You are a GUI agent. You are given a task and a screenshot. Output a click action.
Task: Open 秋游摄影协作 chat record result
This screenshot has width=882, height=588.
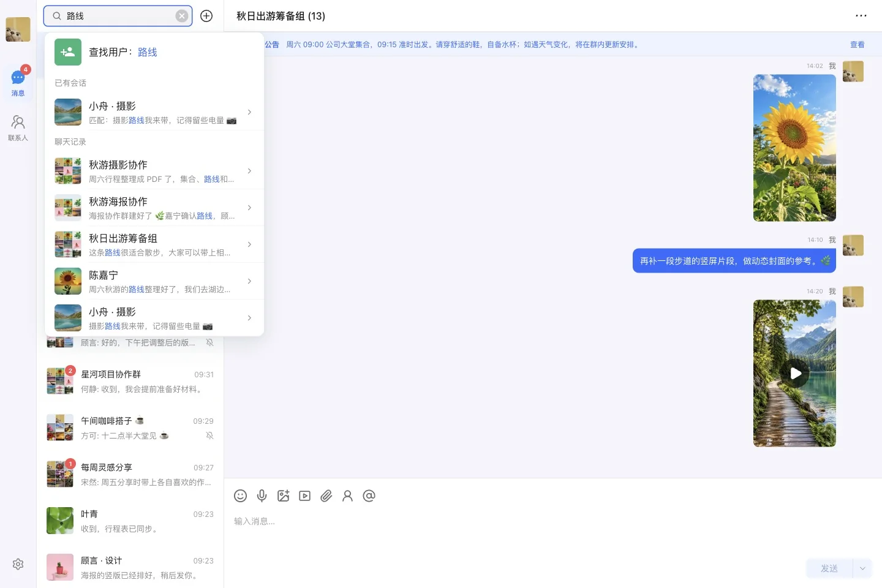point(154,171)
